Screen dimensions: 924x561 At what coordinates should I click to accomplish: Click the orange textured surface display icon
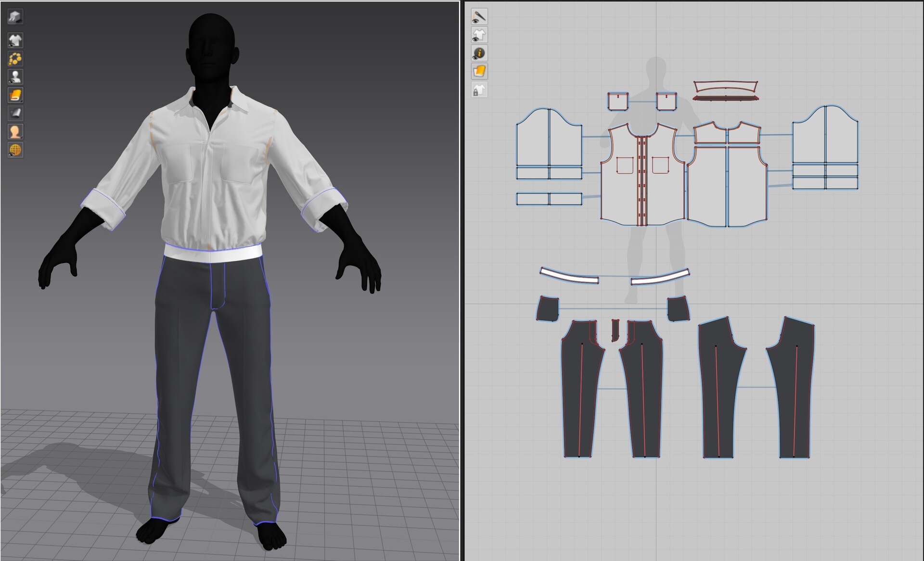point(14,95)
